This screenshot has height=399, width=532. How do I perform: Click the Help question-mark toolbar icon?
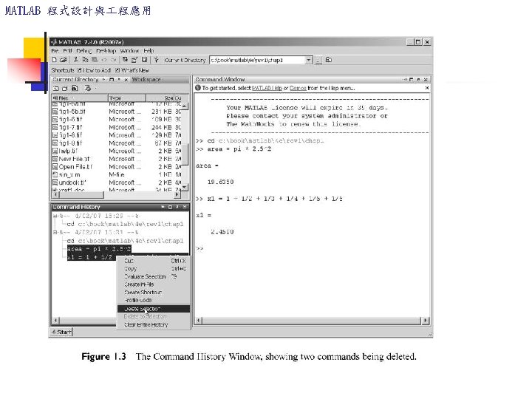tap(156, 60)
